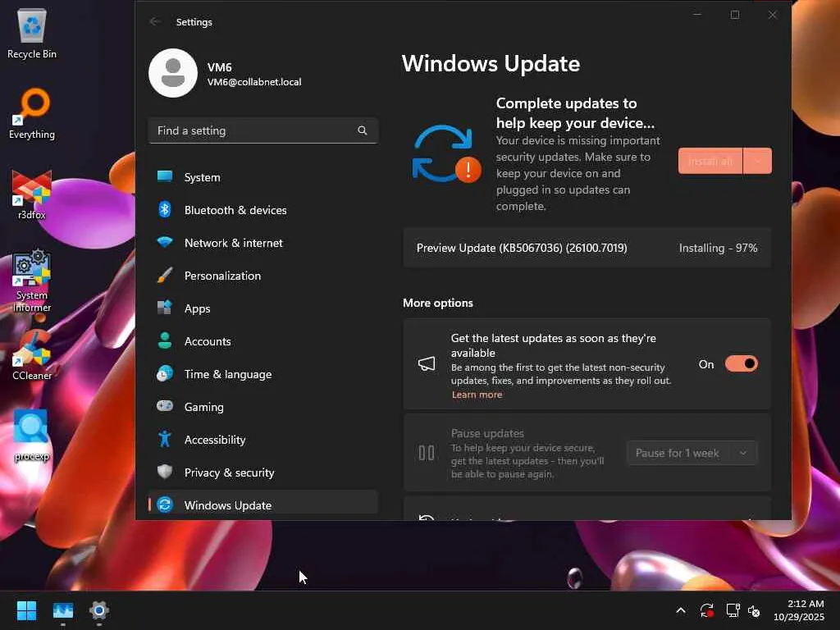
Task: Open the Recycle Bin desktop icon
Action: click(x=32, y=34)
